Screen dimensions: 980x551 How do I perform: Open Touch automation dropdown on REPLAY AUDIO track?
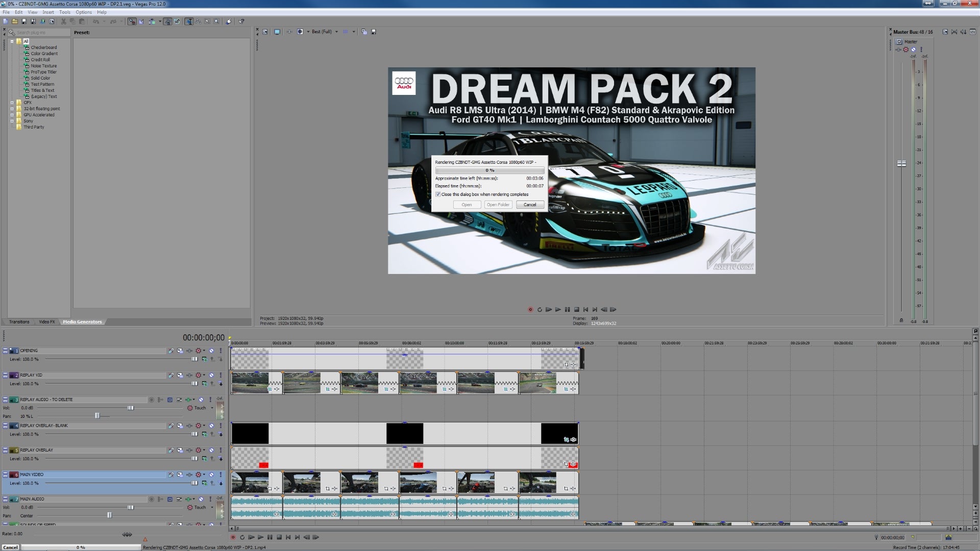pos(212,408)
